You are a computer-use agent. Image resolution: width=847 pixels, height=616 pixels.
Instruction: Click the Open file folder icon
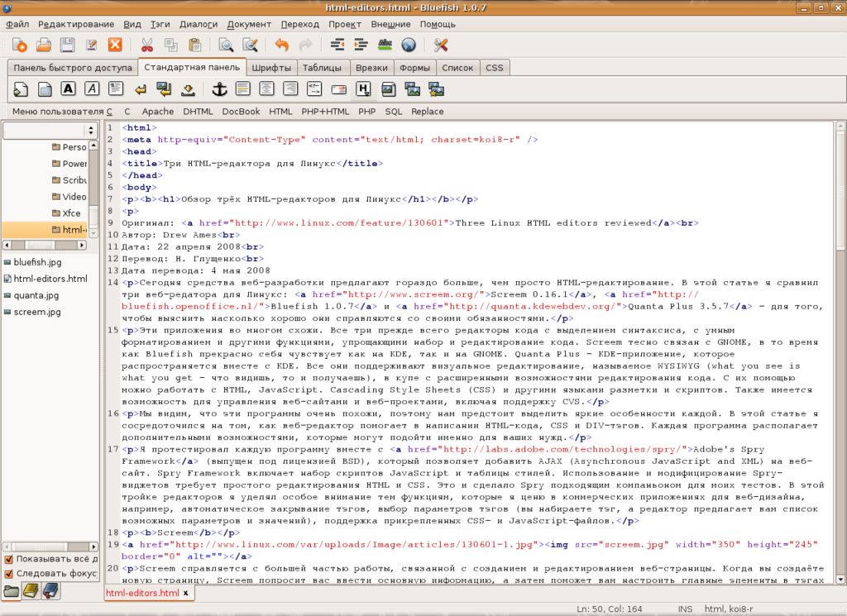click(43, 45)
